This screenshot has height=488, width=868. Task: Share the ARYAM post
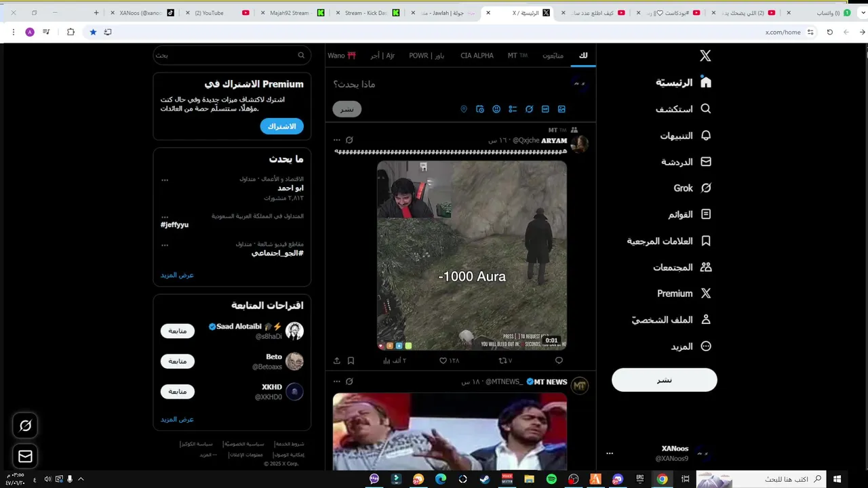[337, 361]
